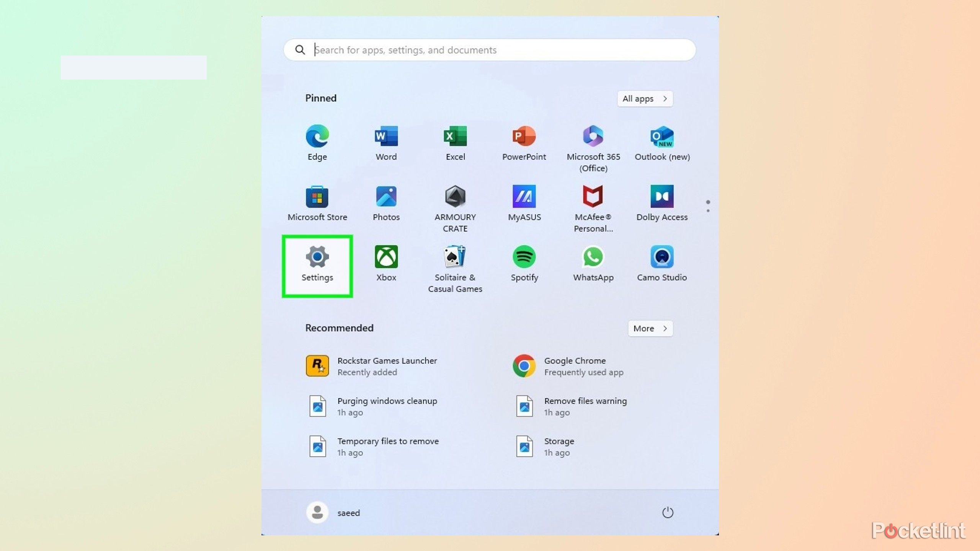This screenshot has height=551, width=980.
Task: Open the Settings app
Action: [317, 266]
